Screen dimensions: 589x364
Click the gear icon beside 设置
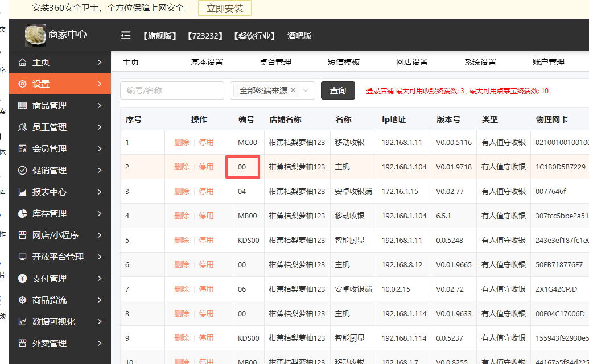(23, 84)
